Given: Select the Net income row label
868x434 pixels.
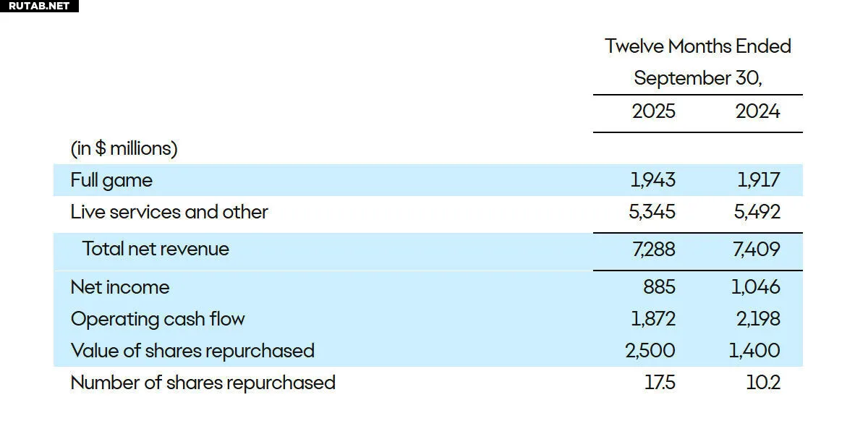Looking at the screenshot, I should 120,287.
